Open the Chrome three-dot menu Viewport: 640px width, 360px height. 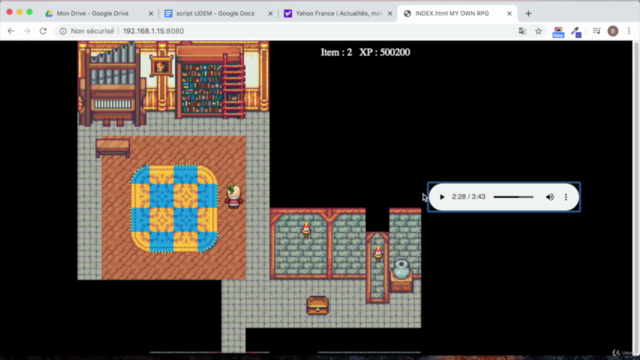point(629,31)
